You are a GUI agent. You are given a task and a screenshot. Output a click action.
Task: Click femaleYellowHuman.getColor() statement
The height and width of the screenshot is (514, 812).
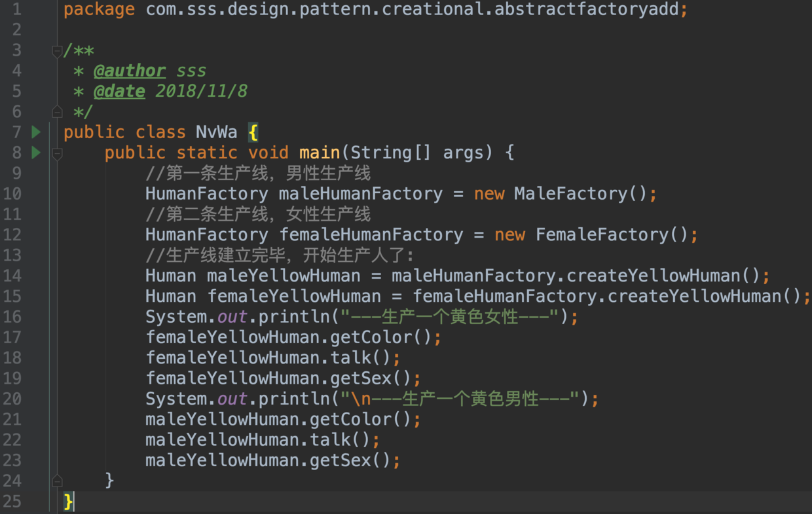point(293,337)
